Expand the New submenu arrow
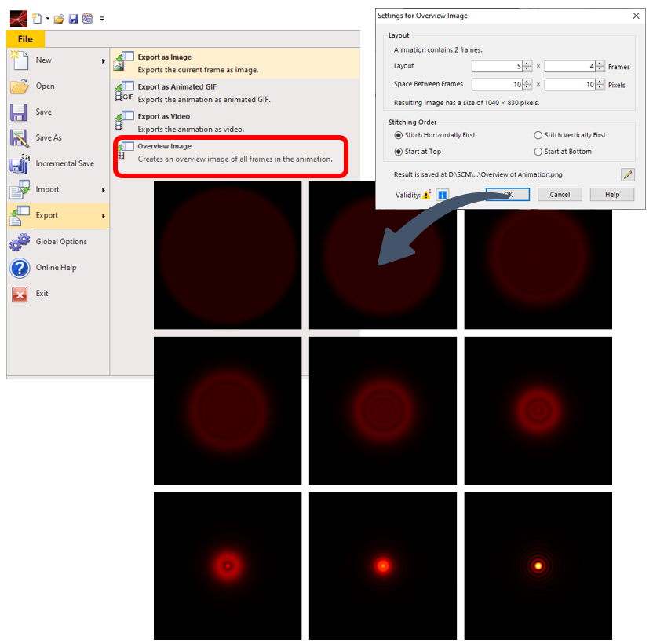653x644 pixels. pyautogui.click(x=103, y=60)
